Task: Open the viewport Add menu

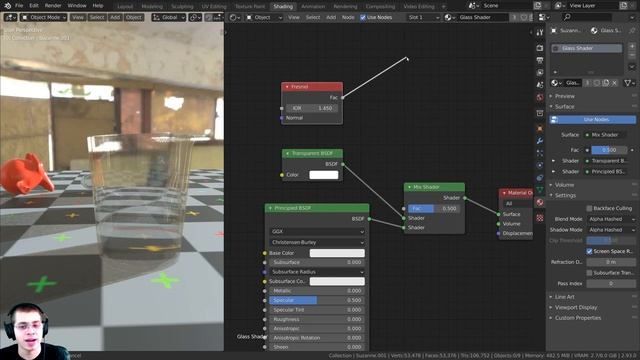Action: pos(115,18)
